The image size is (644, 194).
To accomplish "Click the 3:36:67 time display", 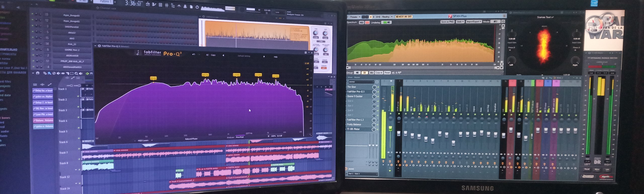I will click(x=133, y=3).
